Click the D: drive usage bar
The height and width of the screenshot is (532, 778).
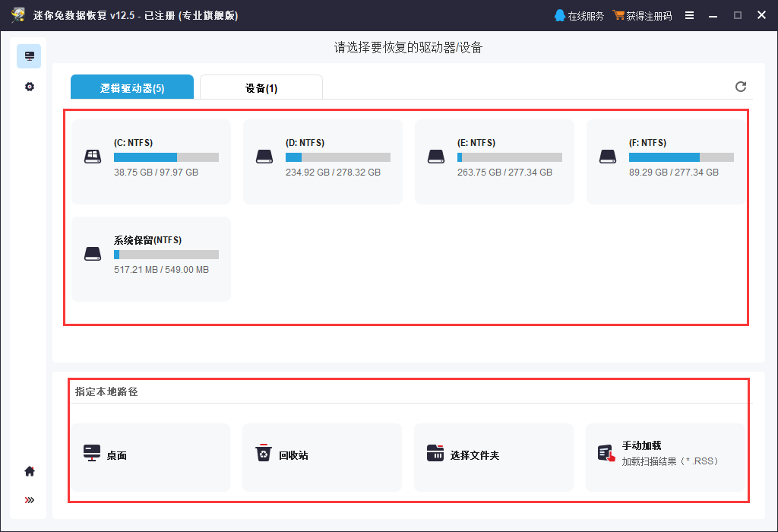[x=338, y=157]
